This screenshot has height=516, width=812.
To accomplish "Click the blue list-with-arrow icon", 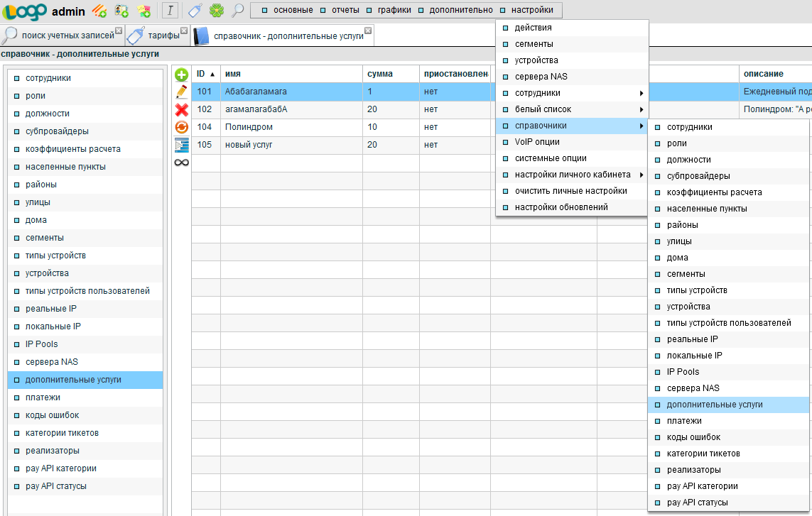I will point(181,145).
